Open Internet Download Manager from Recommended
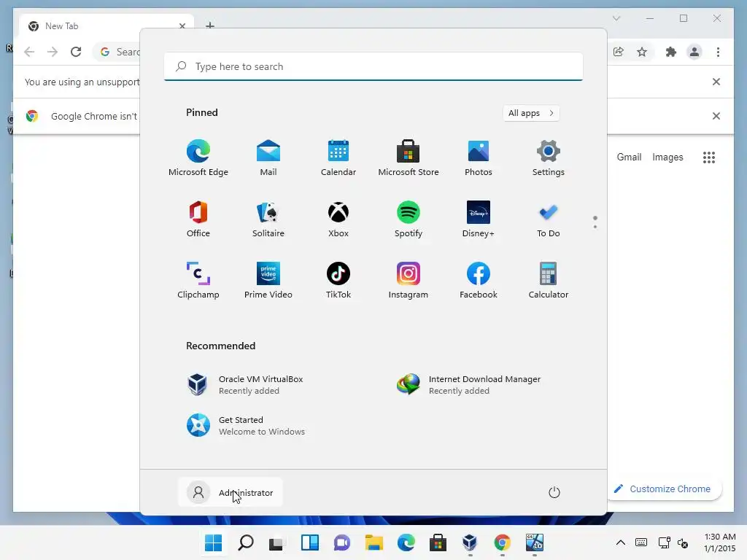 point(469,385)
